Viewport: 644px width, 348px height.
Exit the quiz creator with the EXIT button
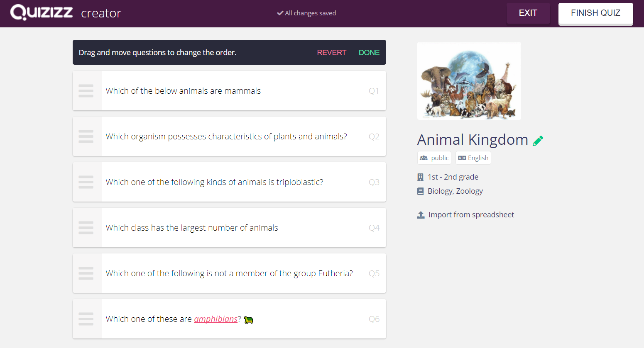[x=528, y=13]
